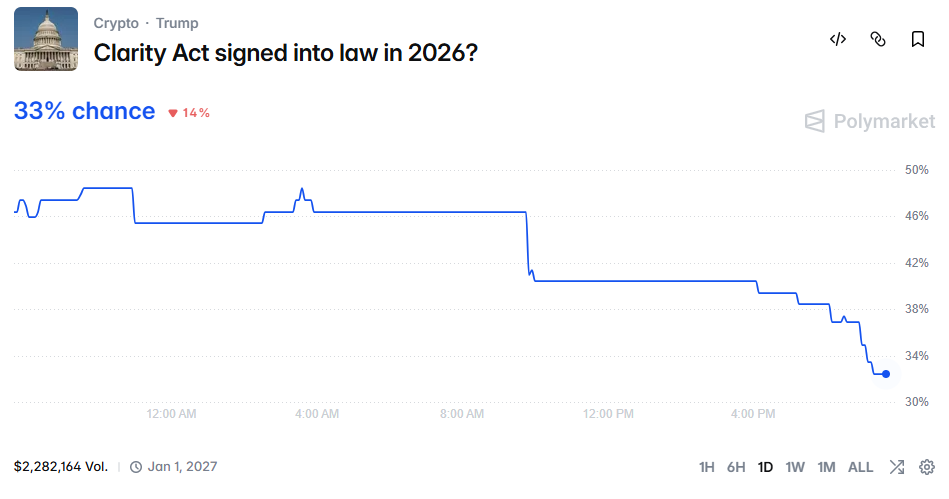
Task: Show ALL time price history
Action: [860, 467]
